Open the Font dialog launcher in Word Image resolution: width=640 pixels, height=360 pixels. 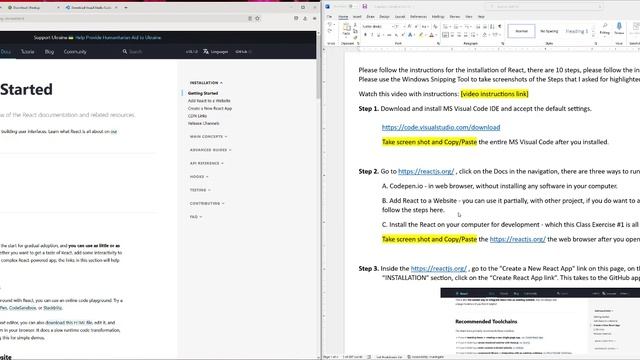click(438, 43)
